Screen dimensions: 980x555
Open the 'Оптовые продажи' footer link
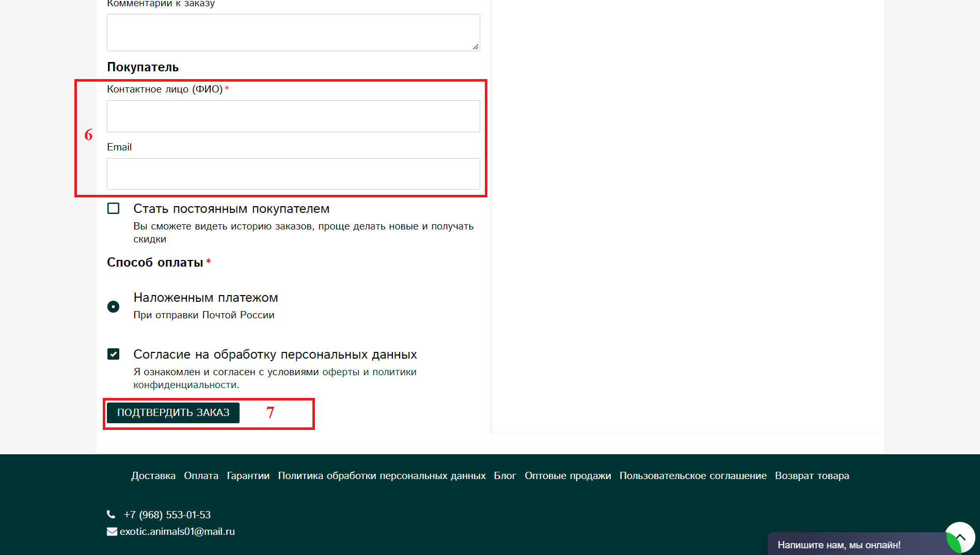567,475
